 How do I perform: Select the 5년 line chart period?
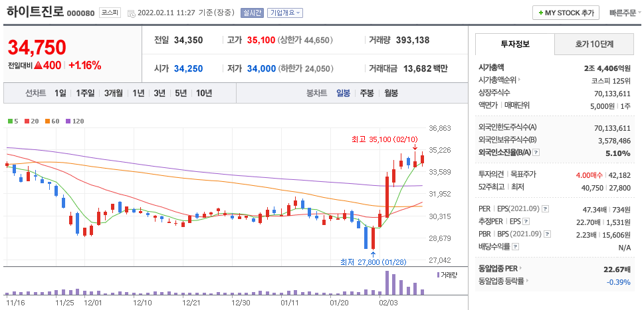(181, 93)
